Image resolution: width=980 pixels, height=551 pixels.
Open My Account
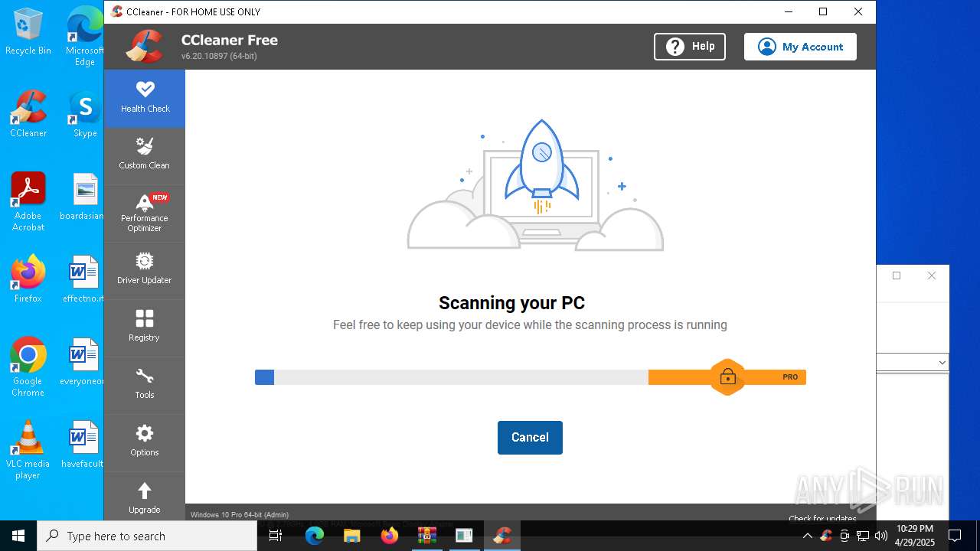[800, 47]
